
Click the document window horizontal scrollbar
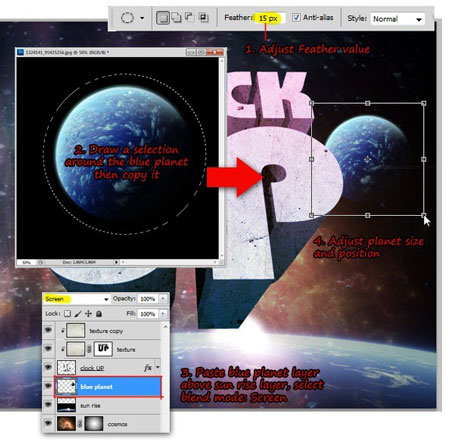[168, 262]
